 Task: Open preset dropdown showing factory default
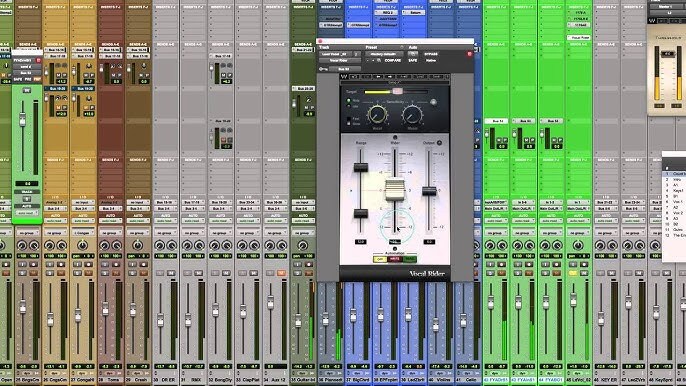[384, 54]
